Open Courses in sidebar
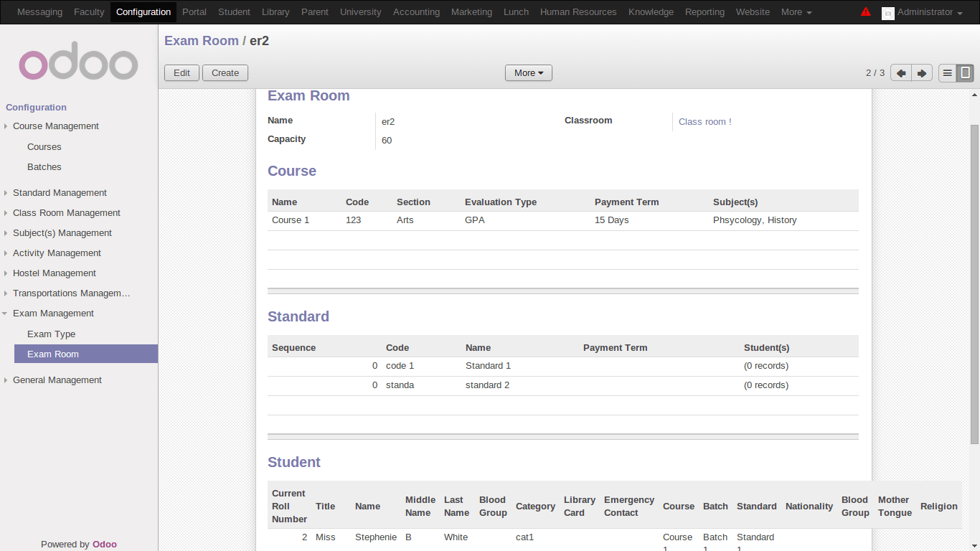The height and width of the screenshot is (551, 980). click(x=44, y=147)
